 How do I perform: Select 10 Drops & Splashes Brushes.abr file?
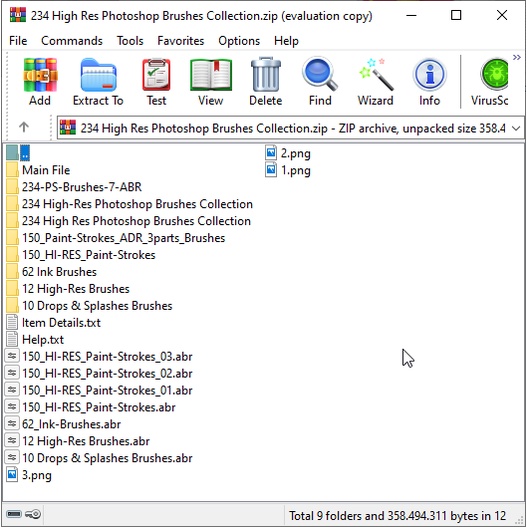click(x=99, y=458)
